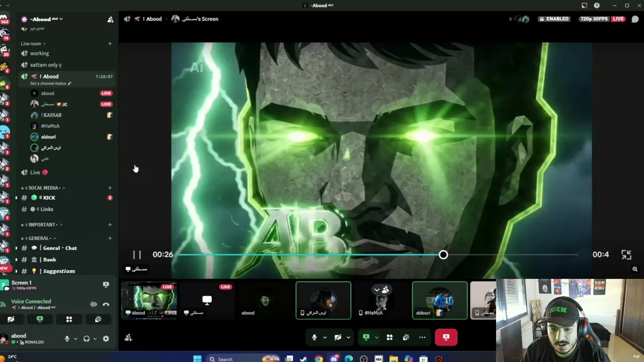Open screen share options arrow in call bar
The height and width of the screenshot is (362, 644).
[376, 337]
